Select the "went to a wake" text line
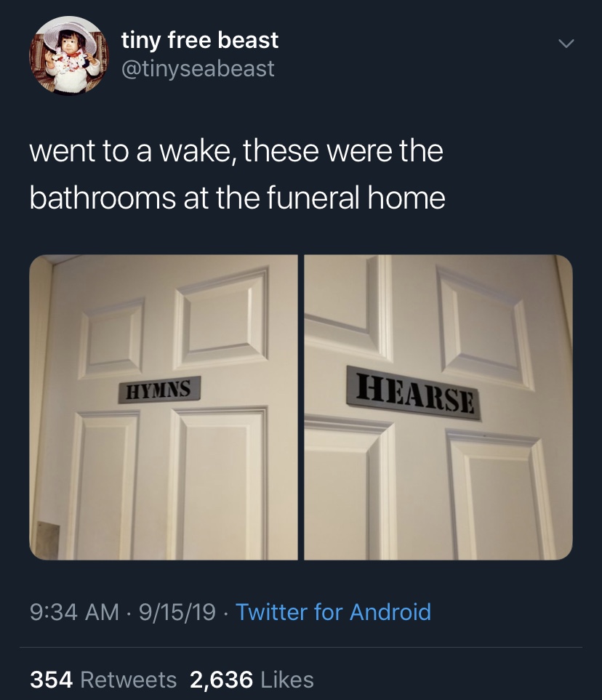 (x=236, y=151)
